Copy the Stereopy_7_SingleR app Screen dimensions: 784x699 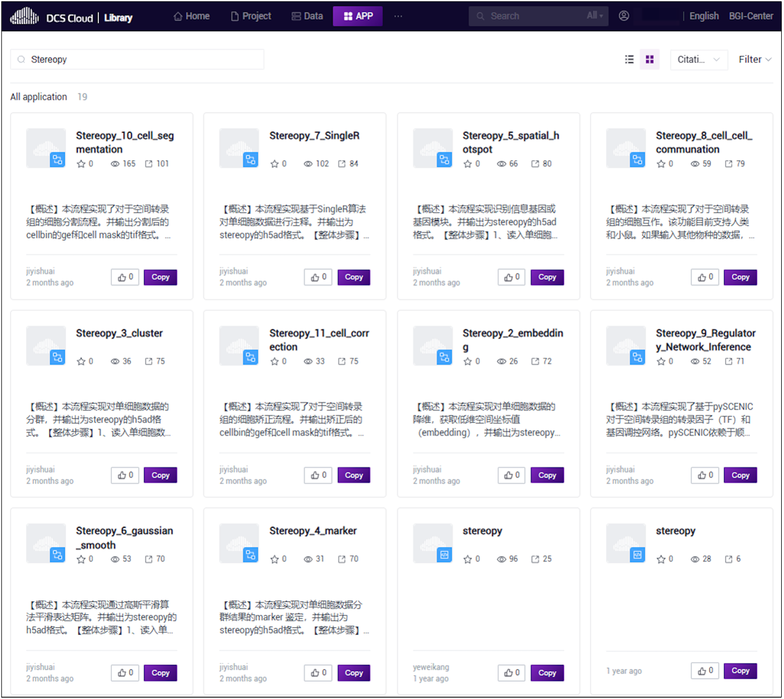tap(354, 277)
